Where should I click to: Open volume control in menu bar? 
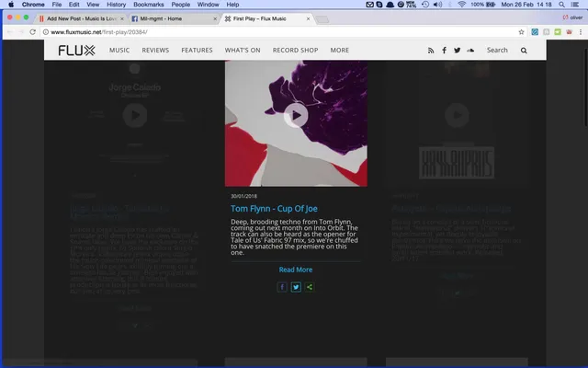tap(437, 5)
